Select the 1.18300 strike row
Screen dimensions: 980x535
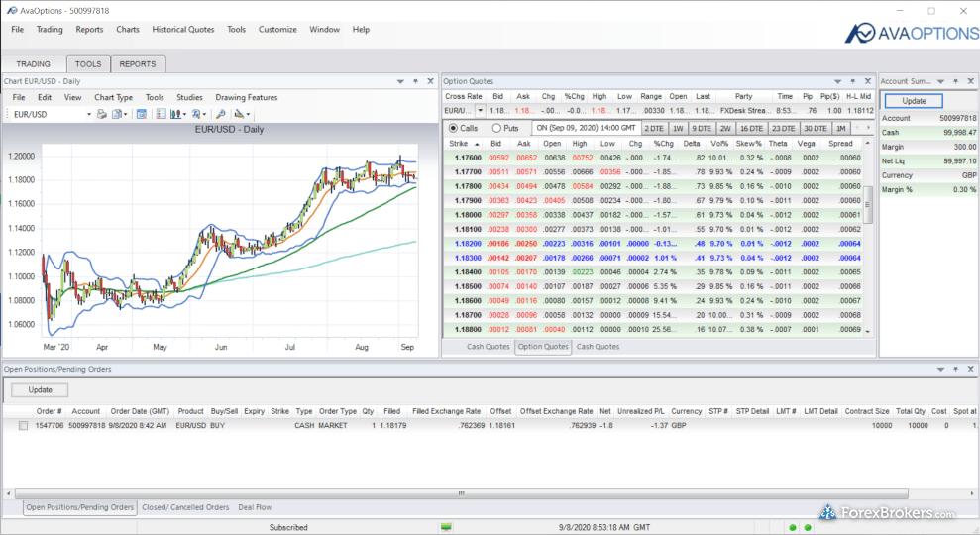pyautogui.click(x=653, y=258)
